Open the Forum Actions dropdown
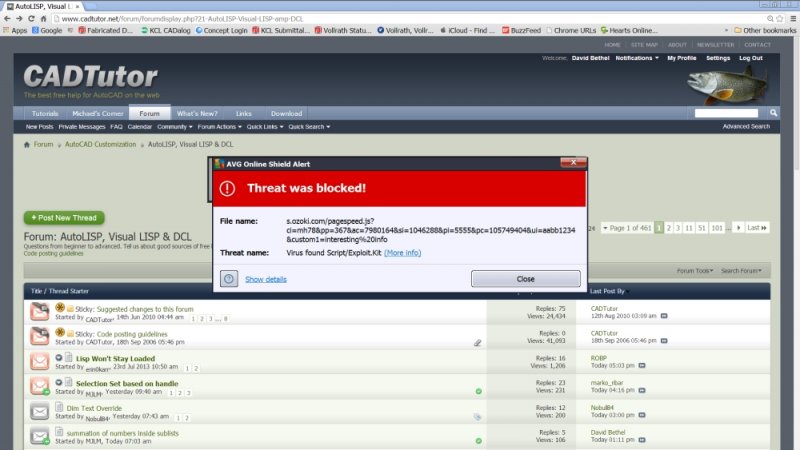Image resolution: width=800 pixels, height=450 pixels. click(x=219, y=127)
